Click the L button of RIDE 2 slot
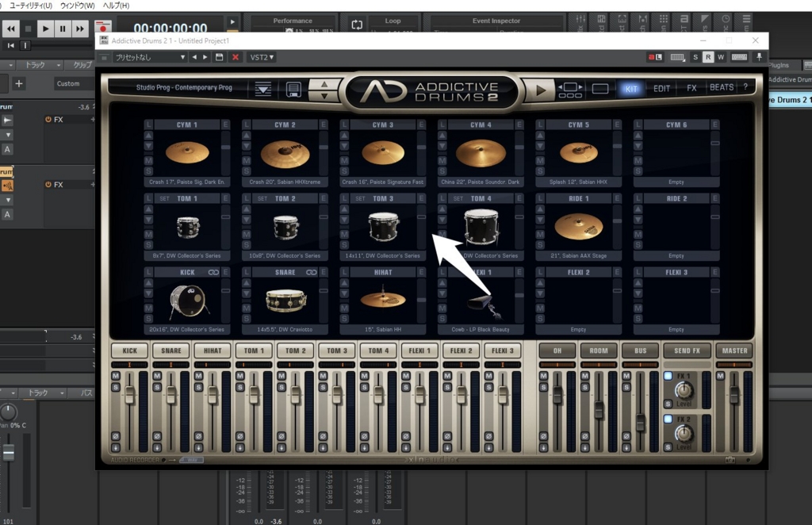This screenshot has width=812, height=525. click(x=638, y=198)
